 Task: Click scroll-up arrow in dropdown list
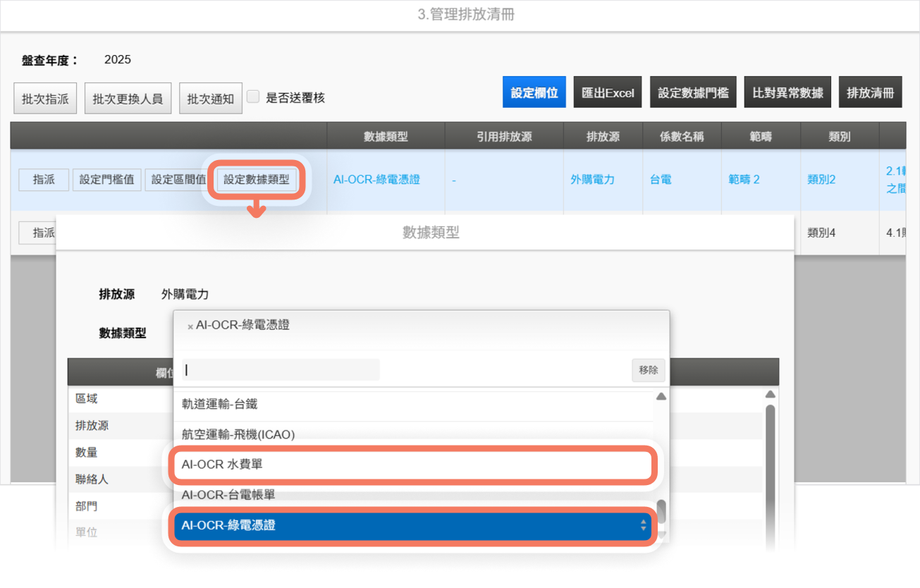tap(661, 397)
